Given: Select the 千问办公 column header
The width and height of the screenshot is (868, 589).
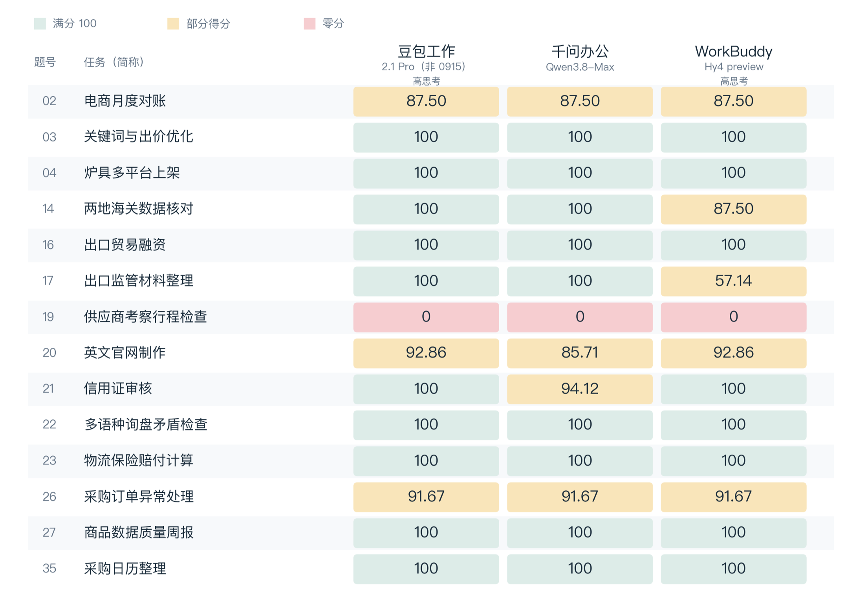Looking at the screenshot, I should click(x=580, y=51).
